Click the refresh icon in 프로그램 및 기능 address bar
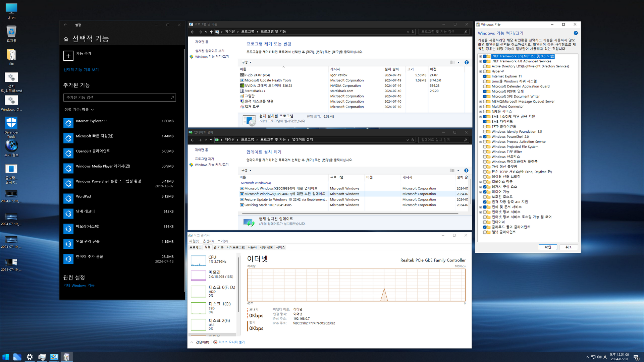Screen dimensions: 644x362 413,32
